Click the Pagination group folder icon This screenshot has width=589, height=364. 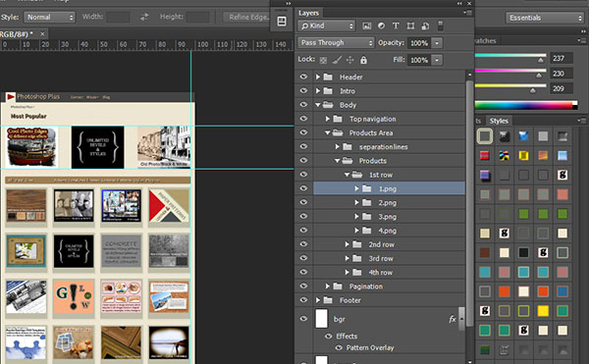(338, 286)
